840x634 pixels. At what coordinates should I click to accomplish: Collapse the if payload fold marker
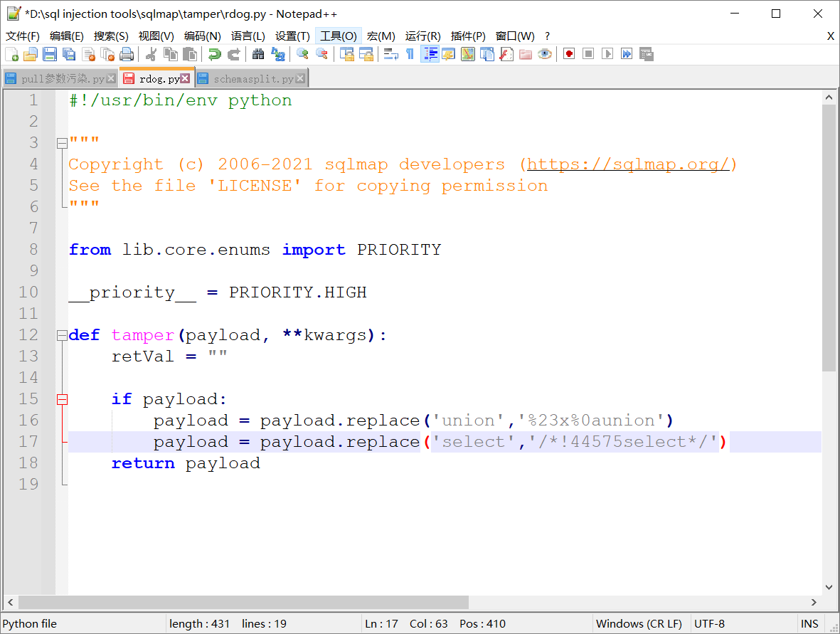(62, 400)
